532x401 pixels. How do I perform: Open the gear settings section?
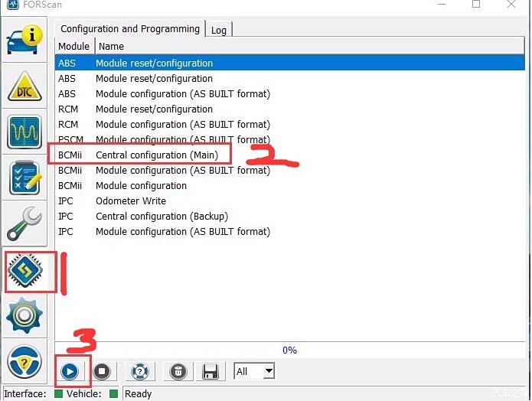[x=24, y=316]
